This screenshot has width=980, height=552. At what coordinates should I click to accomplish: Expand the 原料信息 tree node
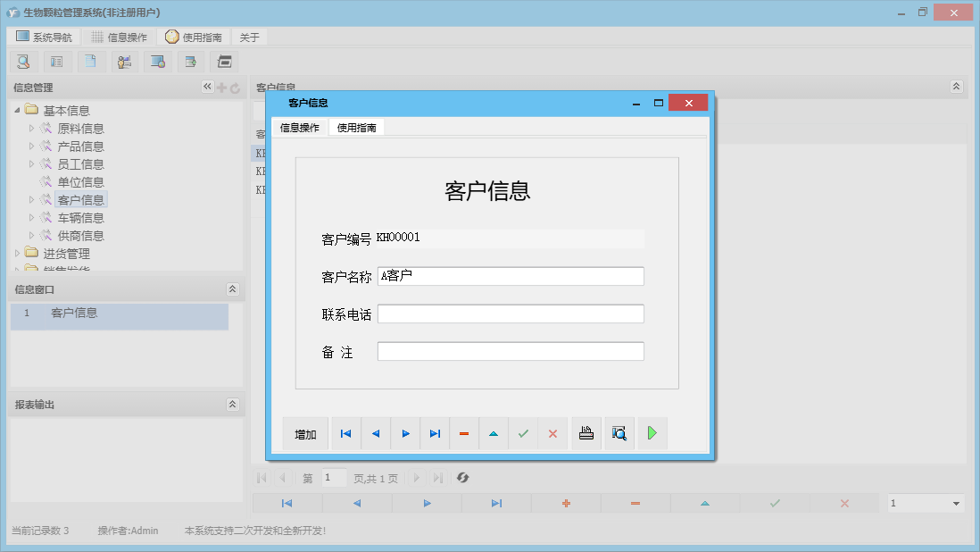[33, 128]
